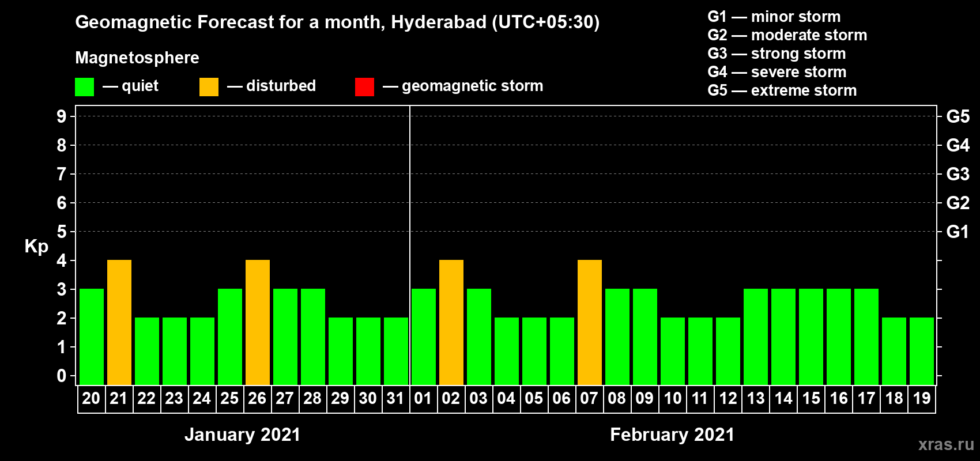Click date label 18 on the axis

894,399
